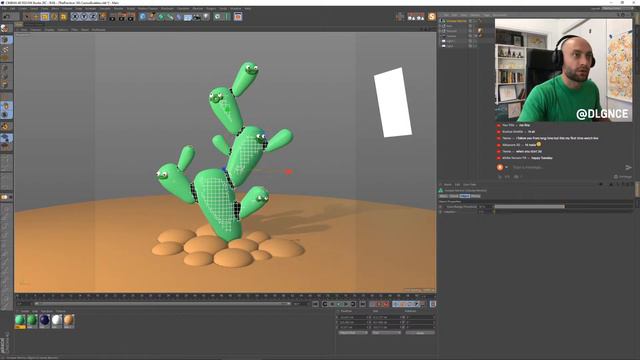Add a Light object
640x360 pixels.
pos(206,17)
